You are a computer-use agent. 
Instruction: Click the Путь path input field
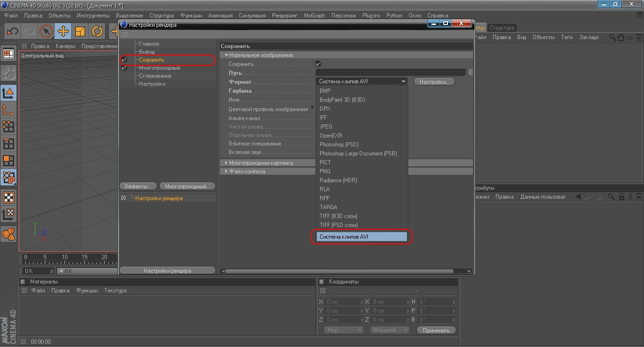391,73
